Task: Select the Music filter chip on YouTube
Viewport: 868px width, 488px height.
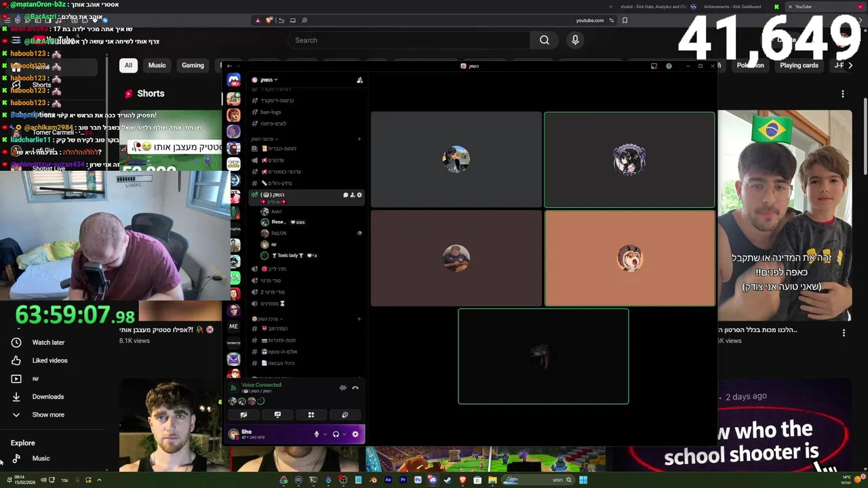Action: click(157, 65)
